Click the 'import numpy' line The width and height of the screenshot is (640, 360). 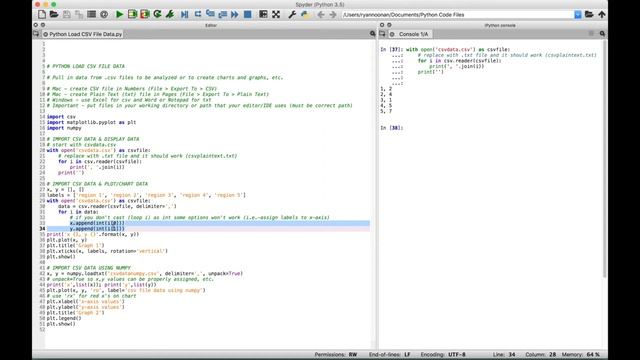(x=64, y=128)
